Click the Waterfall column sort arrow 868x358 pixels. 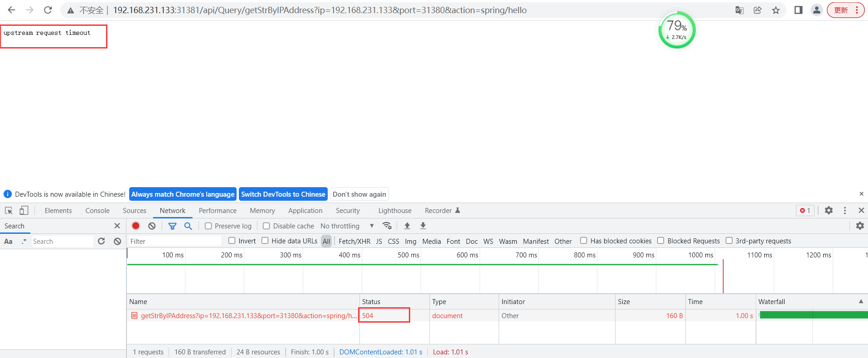tap(861, 301)
